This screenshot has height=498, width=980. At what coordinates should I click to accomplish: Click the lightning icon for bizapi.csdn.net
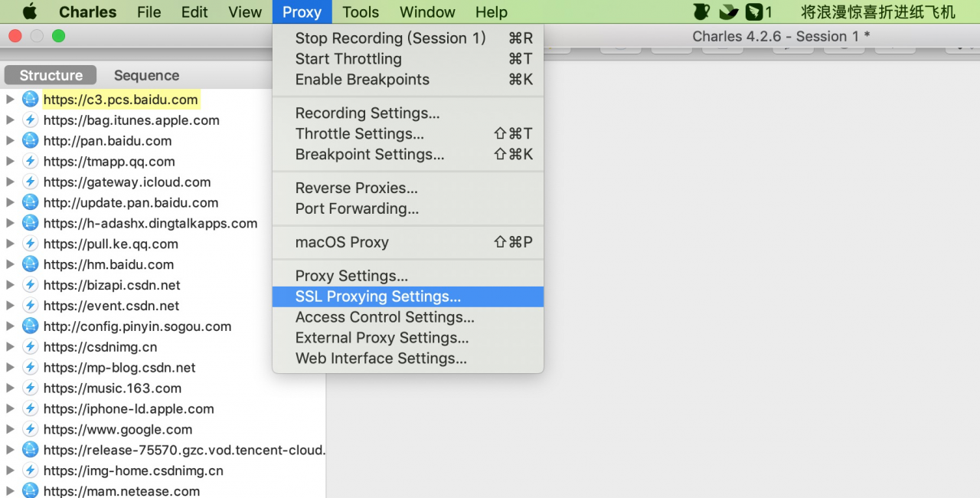[30, 285]
